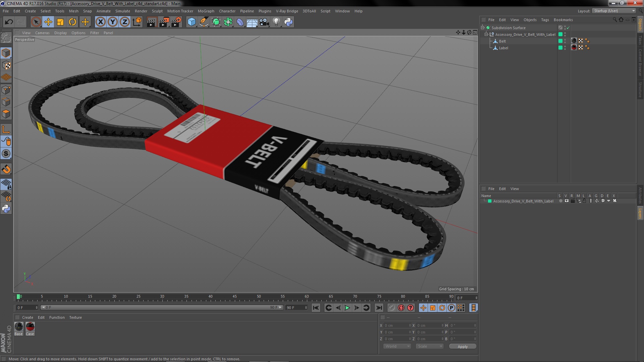Play the animation forward

pos(347,308)
